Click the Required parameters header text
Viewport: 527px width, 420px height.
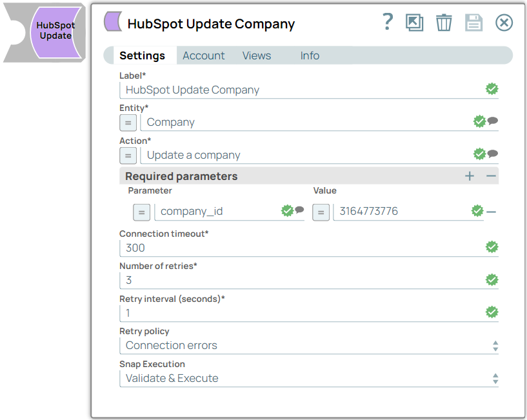tap(181, 176)
